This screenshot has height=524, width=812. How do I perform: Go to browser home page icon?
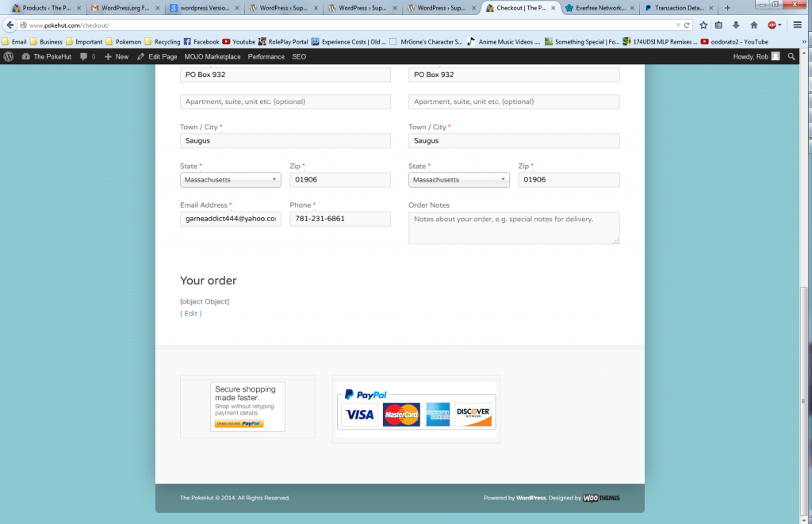[x=754, y=25]
